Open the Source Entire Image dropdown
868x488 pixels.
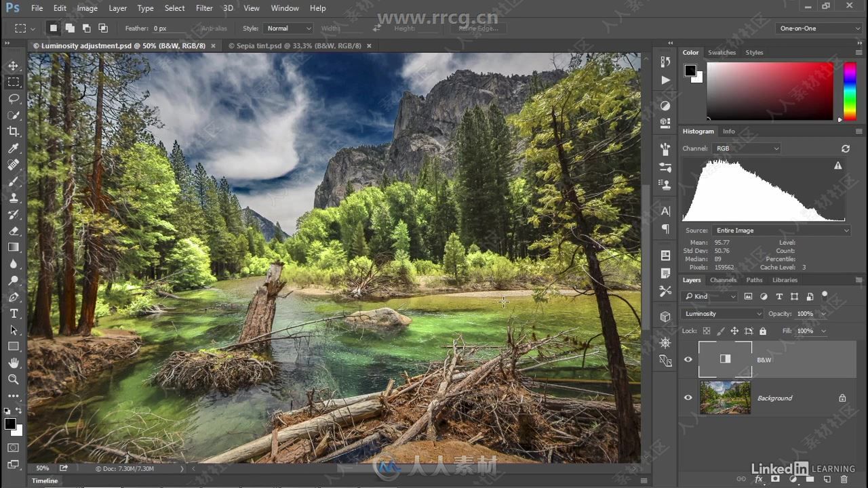[x=781, y=230]
